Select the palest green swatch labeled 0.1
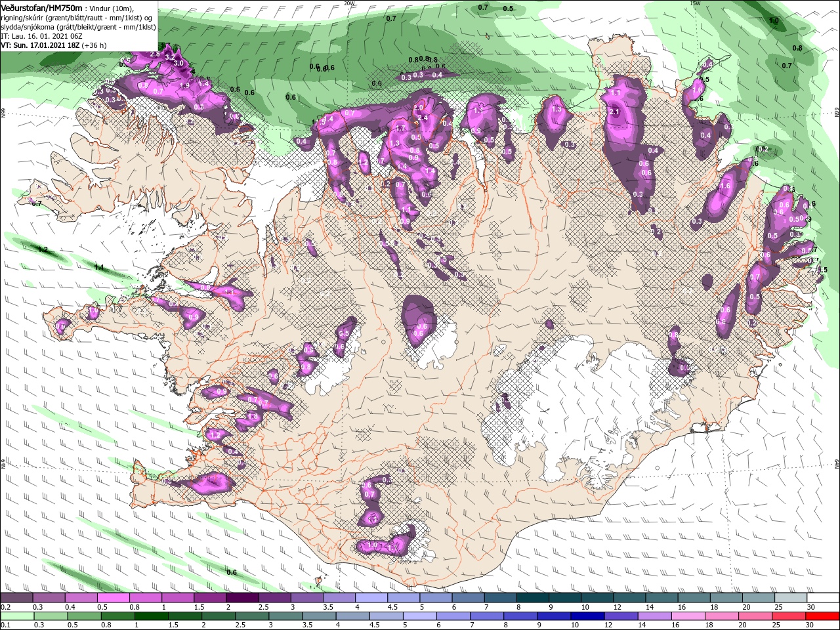 pos(16,616)
